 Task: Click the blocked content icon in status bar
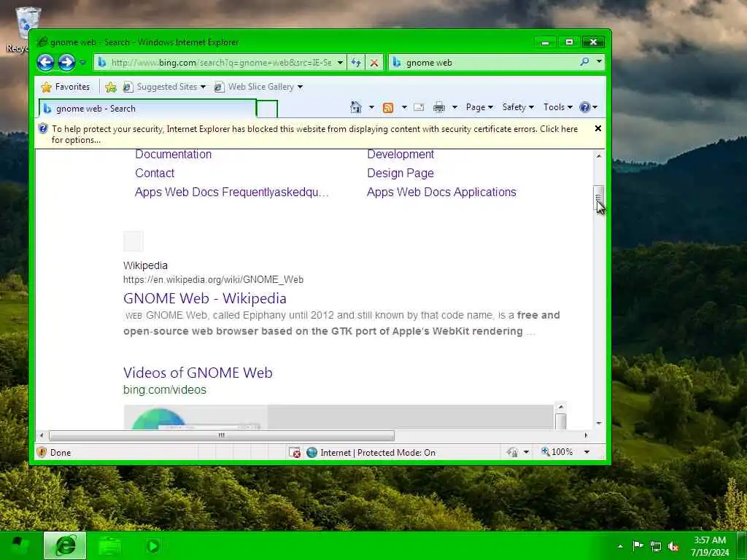pos(295,452)
